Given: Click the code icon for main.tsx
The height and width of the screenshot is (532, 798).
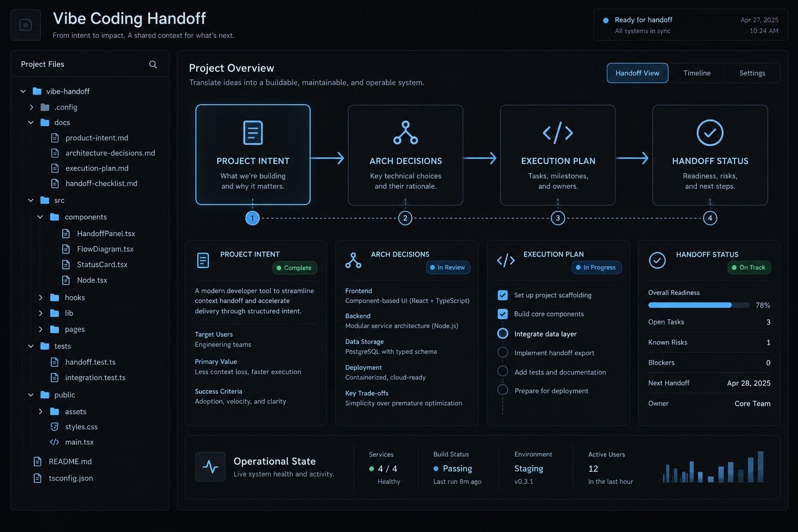Looking at the screenshot, I should [x=54, y=442].
